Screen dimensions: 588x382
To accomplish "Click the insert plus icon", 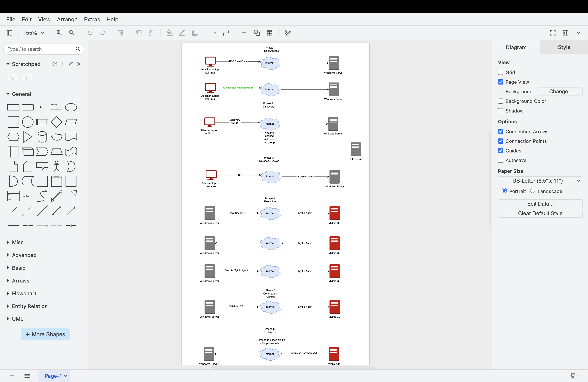I will 244,33.
